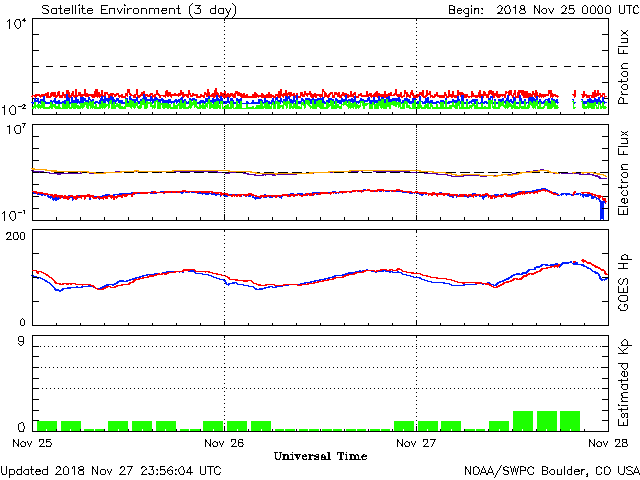Click the 'Satellite Environment (3 day)' title
640x480 pixels.
[139, 10]
